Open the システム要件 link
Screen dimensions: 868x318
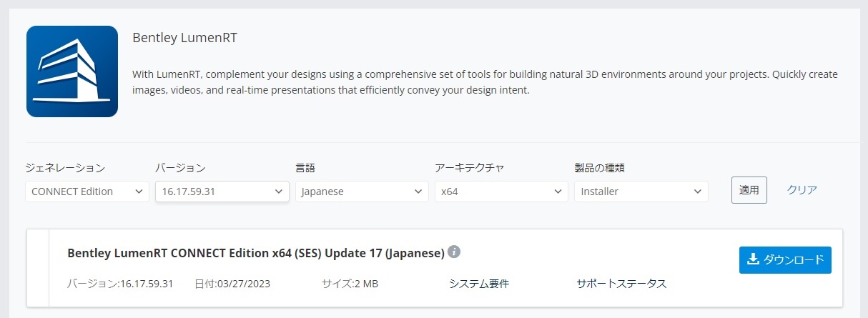click(x=478, y=284)
